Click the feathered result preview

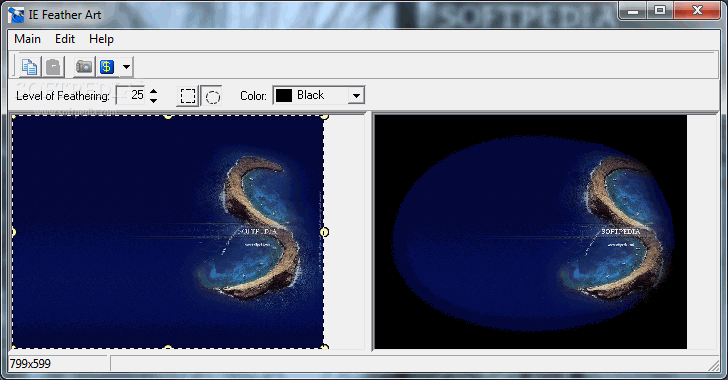[x=530, y=232]
